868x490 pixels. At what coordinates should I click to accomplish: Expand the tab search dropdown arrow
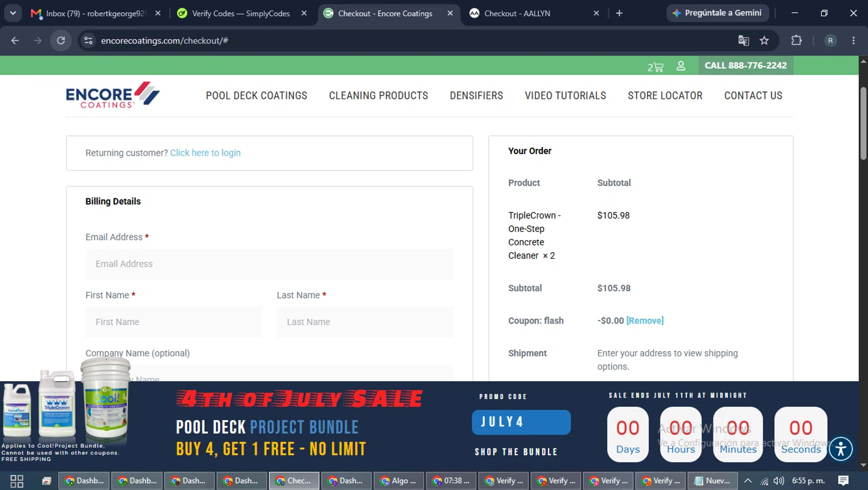(13, 13)
